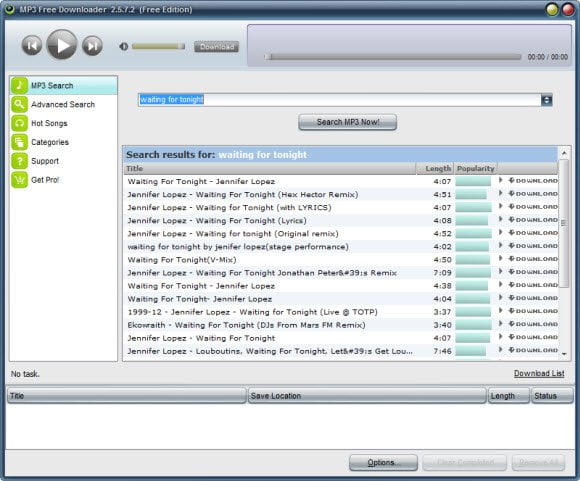Click the MP3 Search music note icon
The image size is (580, 481).
19,85
